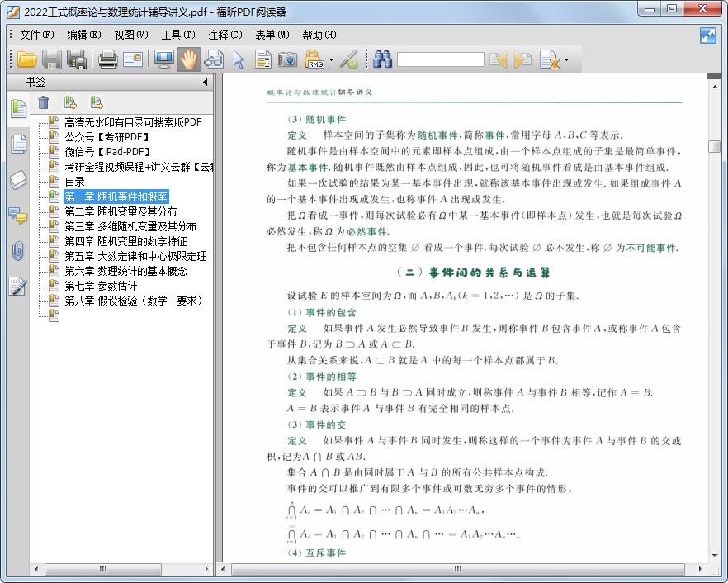Go to 第二章 随机变量及其分布
The height and width of the screenshot is (583, 728).
pos(121,211)
